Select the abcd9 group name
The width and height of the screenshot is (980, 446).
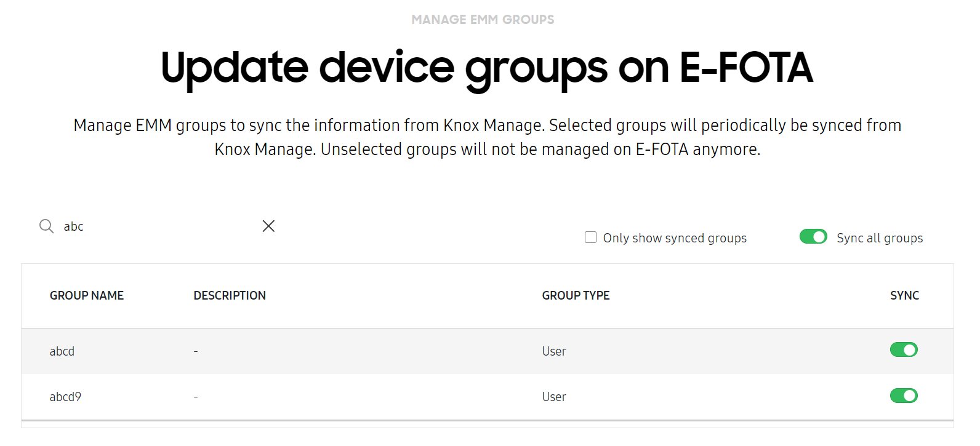pyautogui.click(x=65, y=397)
